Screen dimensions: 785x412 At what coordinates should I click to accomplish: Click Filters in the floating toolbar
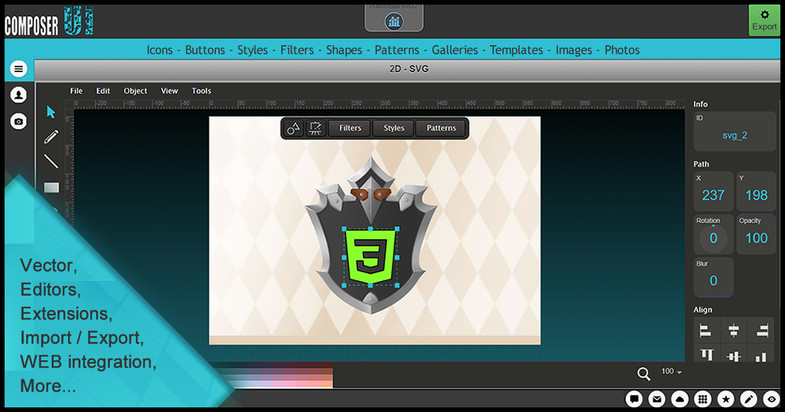coord(350,128)
